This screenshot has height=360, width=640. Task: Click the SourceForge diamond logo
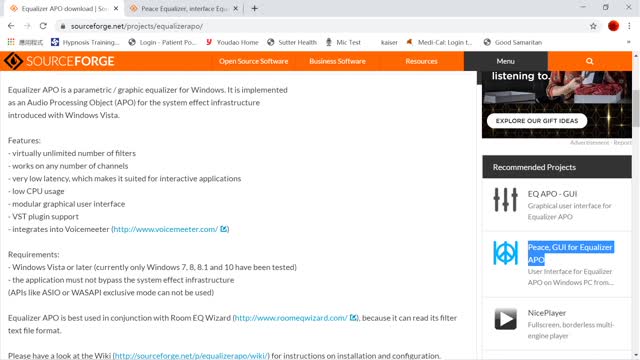pyautogui.click(x=13, y=61)
